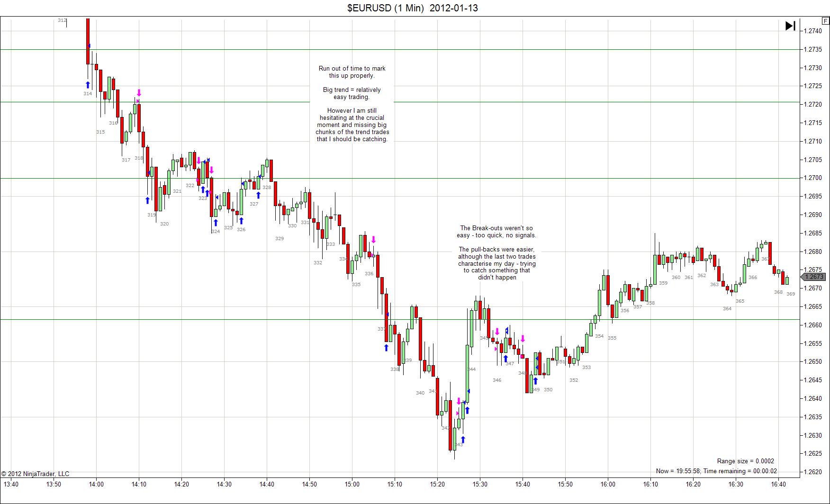Select bar number label 320

(164, 224)
